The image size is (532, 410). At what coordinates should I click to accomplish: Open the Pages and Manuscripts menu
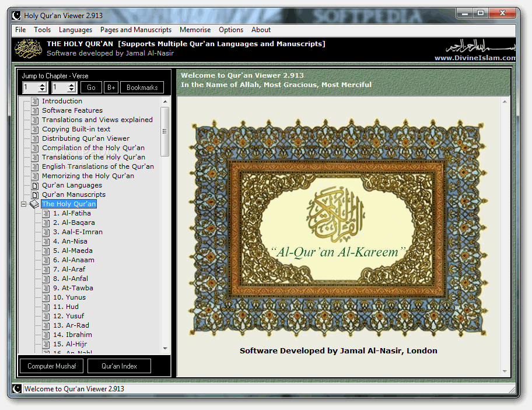136,30
